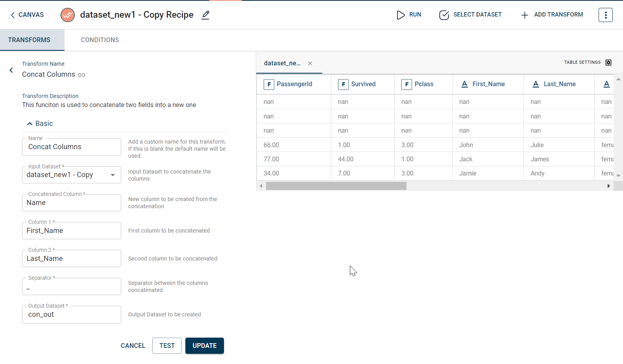Screen dimensions: 623x364
Task: Click the Test button
Action: pyautogui.click(x=167, y=346)
